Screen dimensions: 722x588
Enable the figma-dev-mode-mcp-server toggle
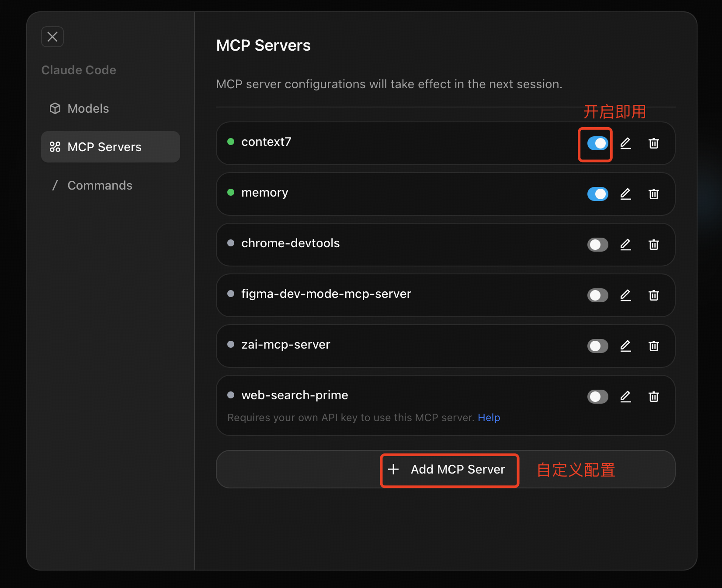(597, 295)
